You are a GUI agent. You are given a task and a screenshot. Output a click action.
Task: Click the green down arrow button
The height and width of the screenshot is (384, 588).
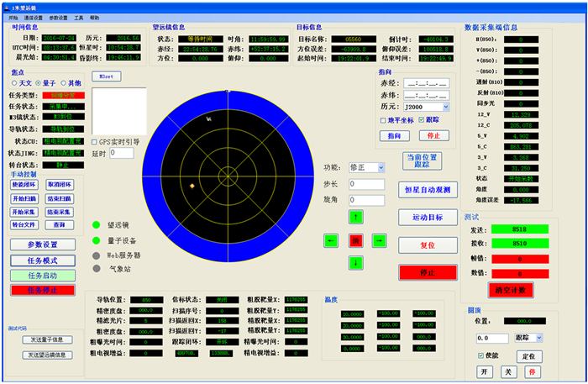(x=355, y=263)
